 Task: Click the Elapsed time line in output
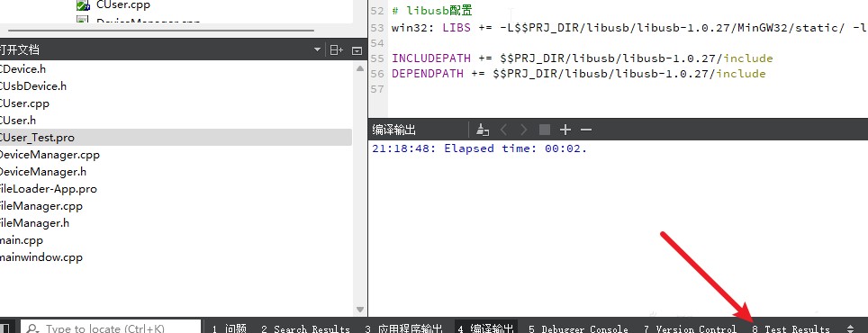pos(479,148)
